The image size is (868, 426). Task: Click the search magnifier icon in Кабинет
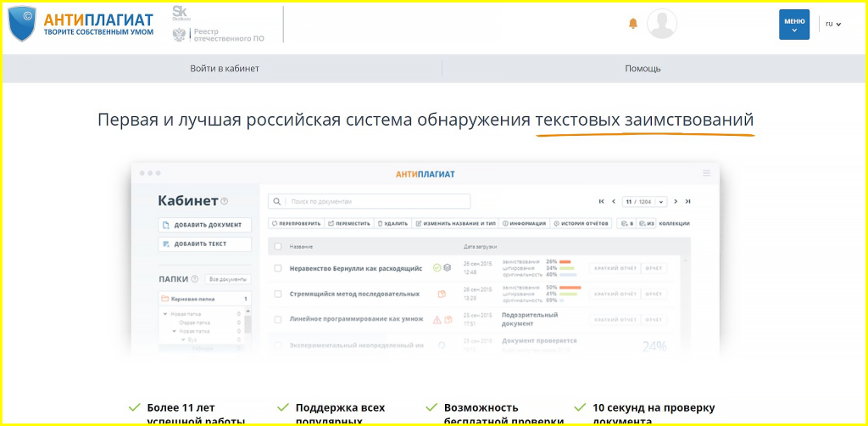click(277, 202)
